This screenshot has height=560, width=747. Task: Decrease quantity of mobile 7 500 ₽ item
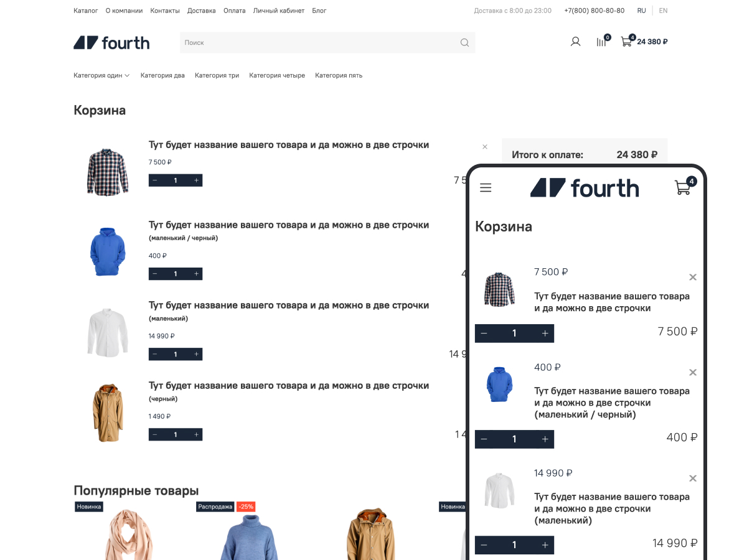(484, 334)
